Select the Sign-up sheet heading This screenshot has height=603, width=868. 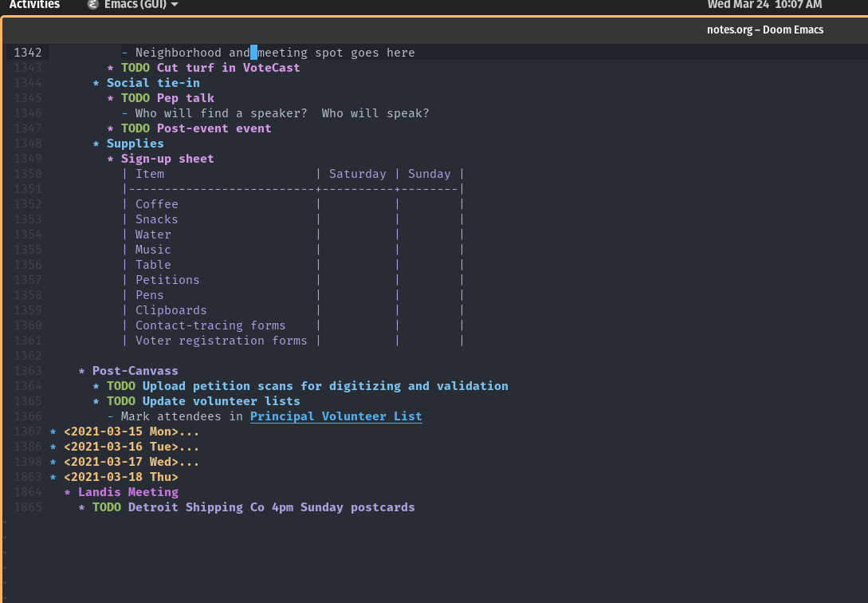(167, 159)
